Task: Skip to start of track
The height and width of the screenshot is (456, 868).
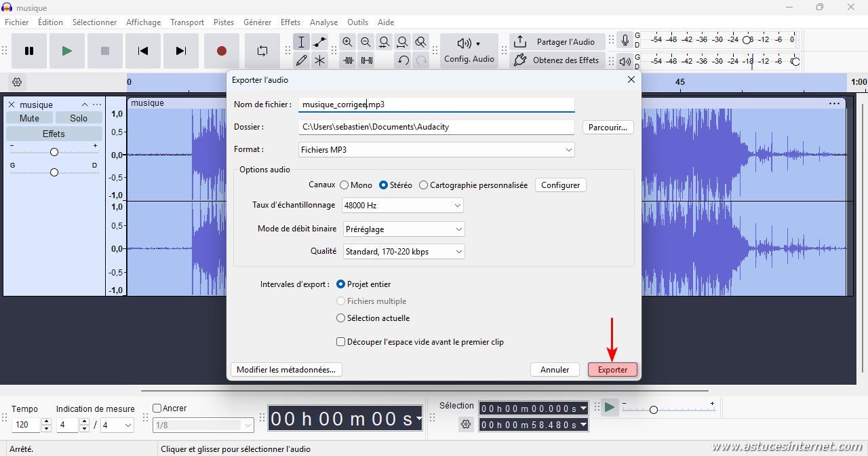Action: tap(143, 51)
